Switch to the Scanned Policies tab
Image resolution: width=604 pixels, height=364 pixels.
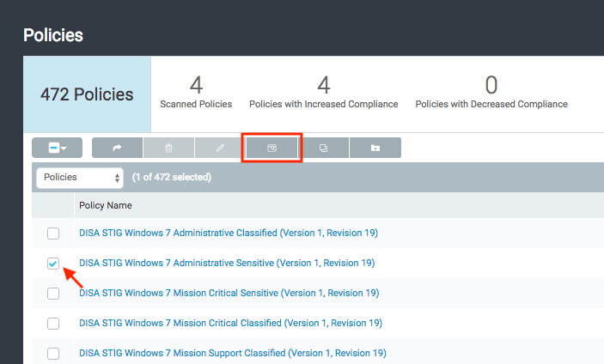coord(196,94)
